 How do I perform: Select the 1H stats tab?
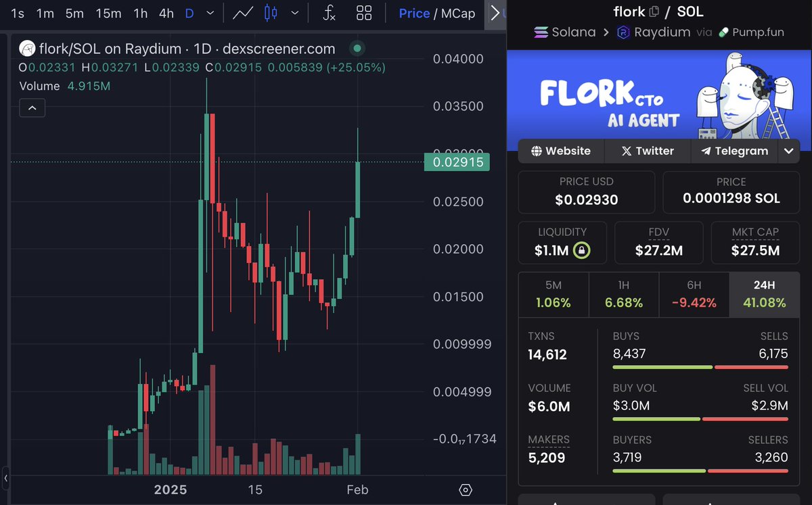[624, 295]
